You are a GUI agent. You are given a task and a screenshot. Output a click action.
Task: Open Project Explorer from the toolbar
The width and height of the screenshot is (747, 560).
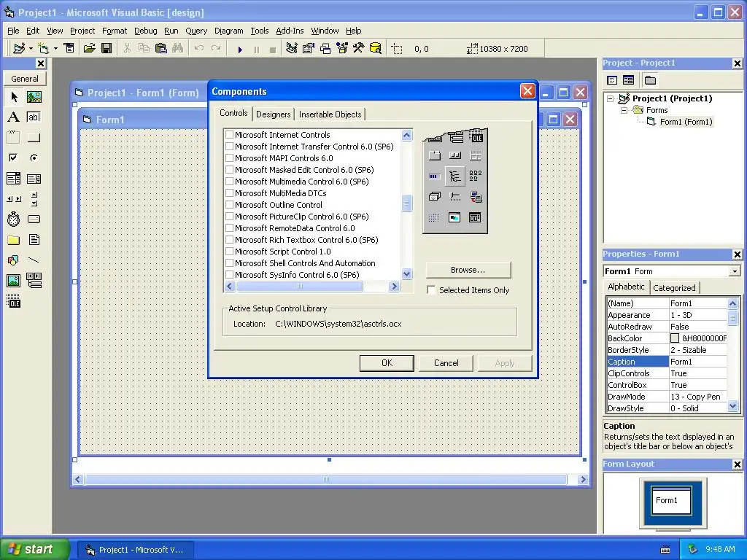pos(292,48)
